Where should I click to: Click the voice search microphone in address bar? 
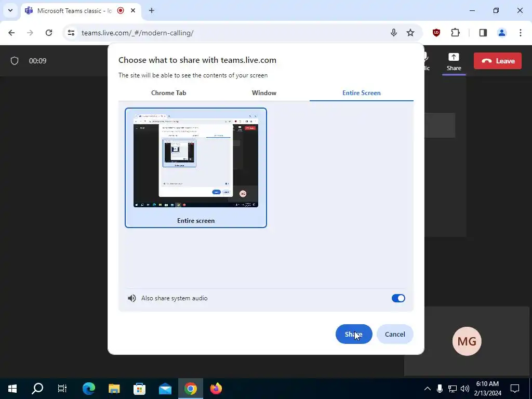click(394, 33)
